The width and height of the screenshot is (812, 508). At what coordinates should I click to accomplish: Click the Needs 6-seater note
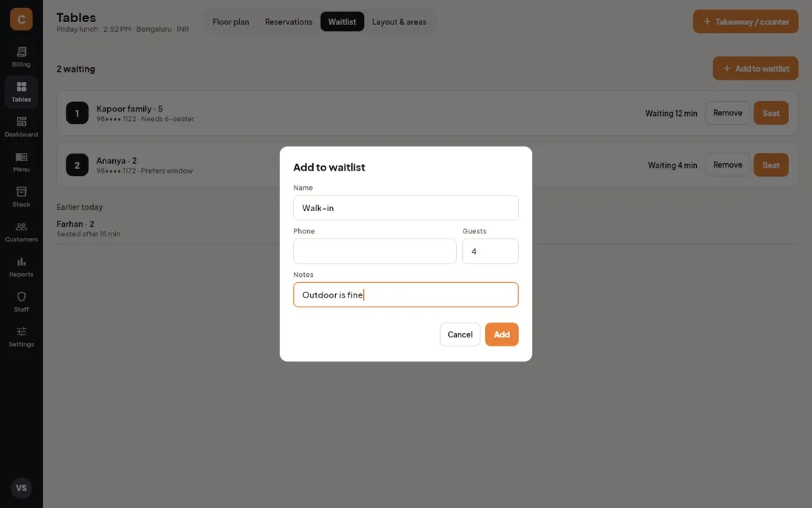pos(168,119)
